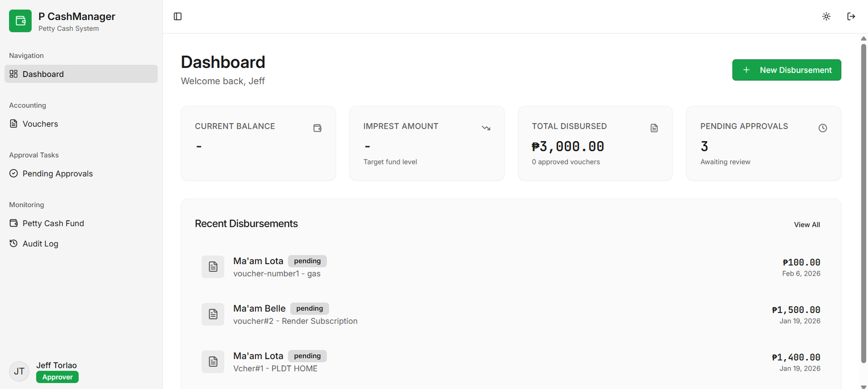Click the wallet icon on Current Balance card
The width and height of the screenshot is (868, 389).
point(317,128)
